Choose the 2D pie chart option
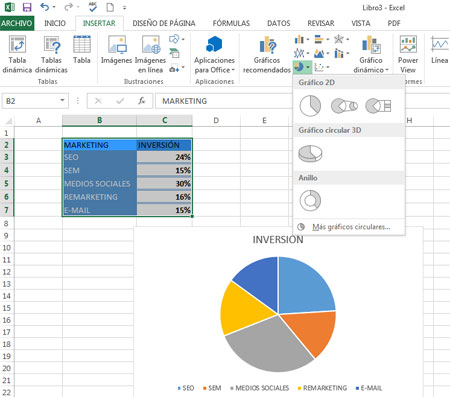This screenshot has width=450, height=397. tap(310, 106)
